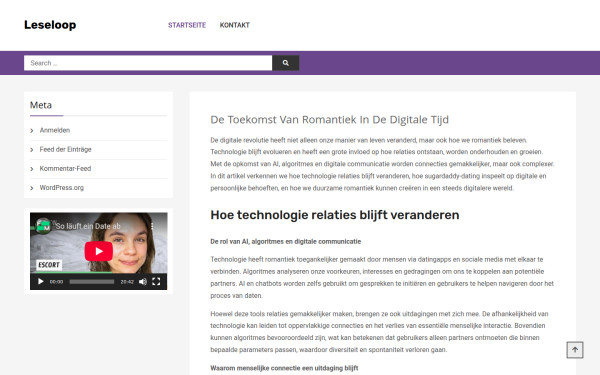Click the article title De Toekomst Van Romantiek
600x375 pixels.
pyautogui.click(x=329, y=120)
